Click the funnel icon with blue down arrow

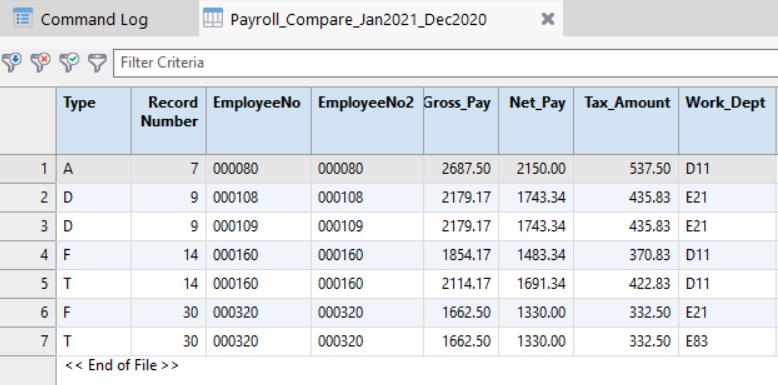click(x=11, y=63)
